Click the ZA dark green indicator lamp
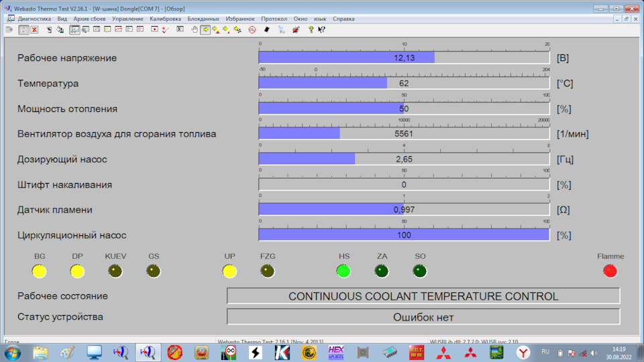The width and height of the screenshot is (644, 362). point(382,271)
